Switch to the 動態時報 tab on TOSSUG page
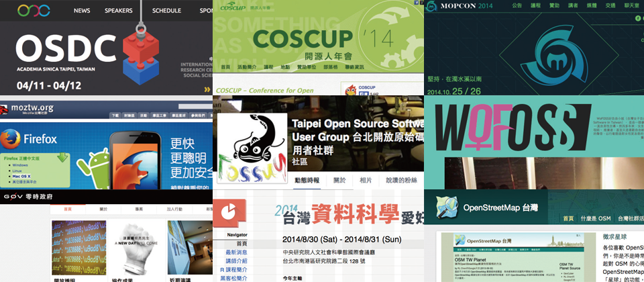The width and height of the screenshot is (644, 282). 308,180
